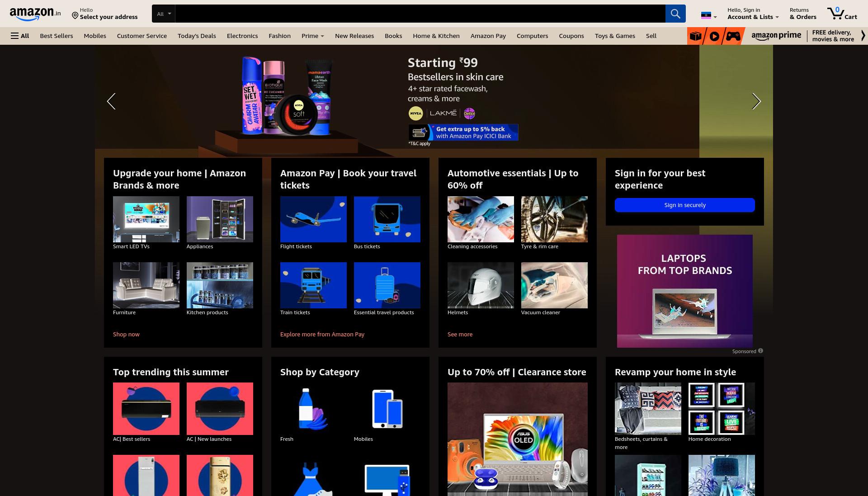Open the All search category dropdown
Screen dimensions: 868x496
pyautogui.click(x=164, y=14)
